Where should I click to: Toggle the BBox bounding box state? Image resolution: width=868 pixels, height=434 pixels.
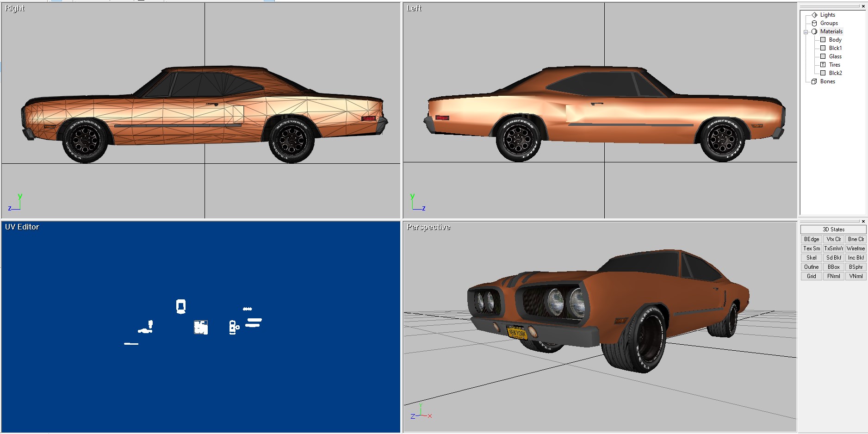pos(833,267)
